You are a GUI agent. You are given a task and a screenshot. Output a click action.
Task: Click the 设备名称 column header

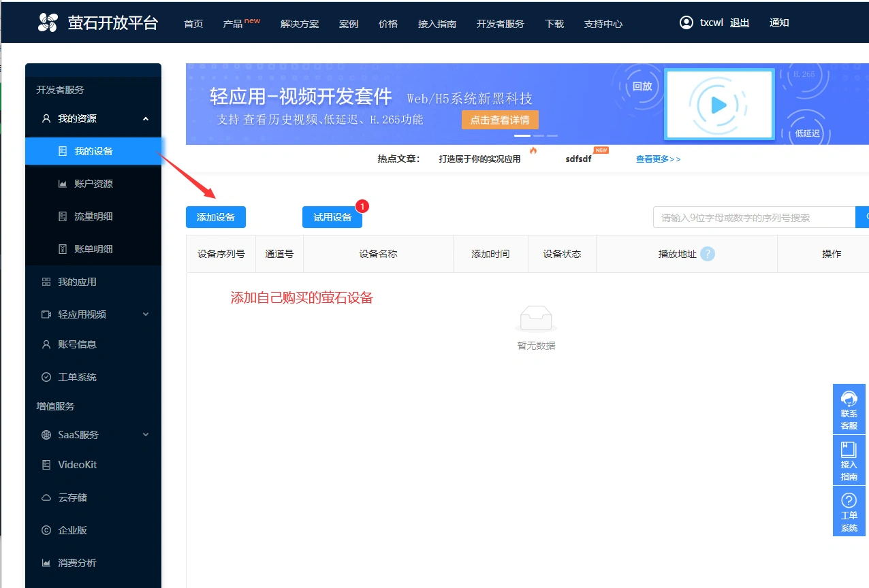pyautogui.click(x=378, y=254)
